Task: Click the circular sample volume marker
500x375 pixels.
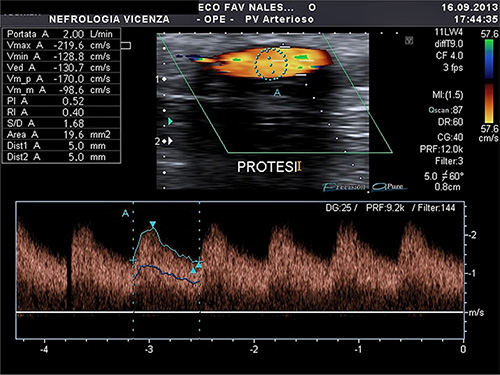Action: [271, 64]
